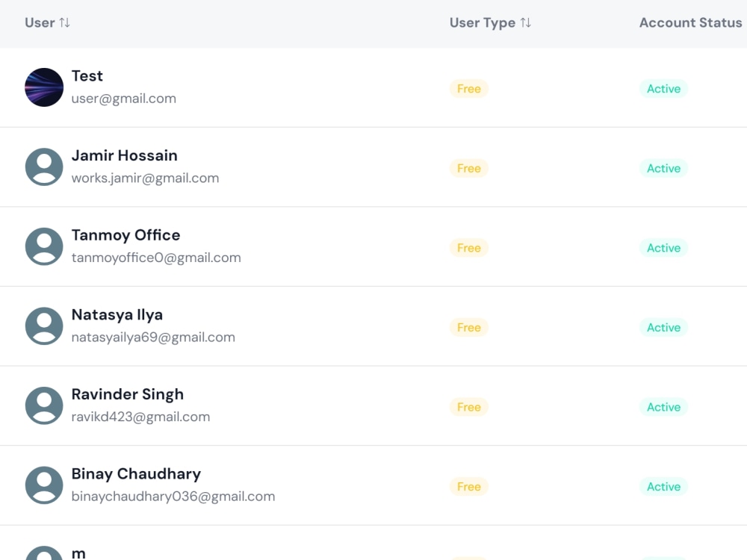Select the Ravinder Singh user name

(x=128, y=394)
